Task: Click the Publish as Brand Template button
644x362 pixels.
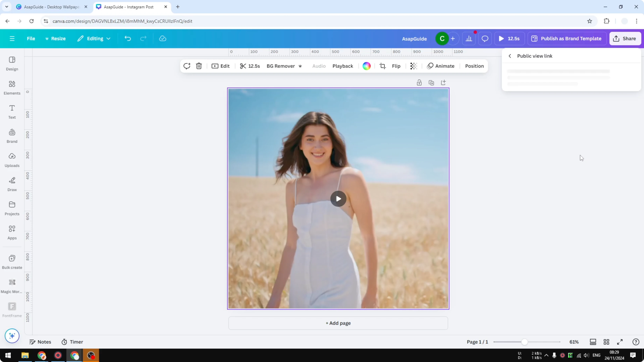Action: point(567,38)
